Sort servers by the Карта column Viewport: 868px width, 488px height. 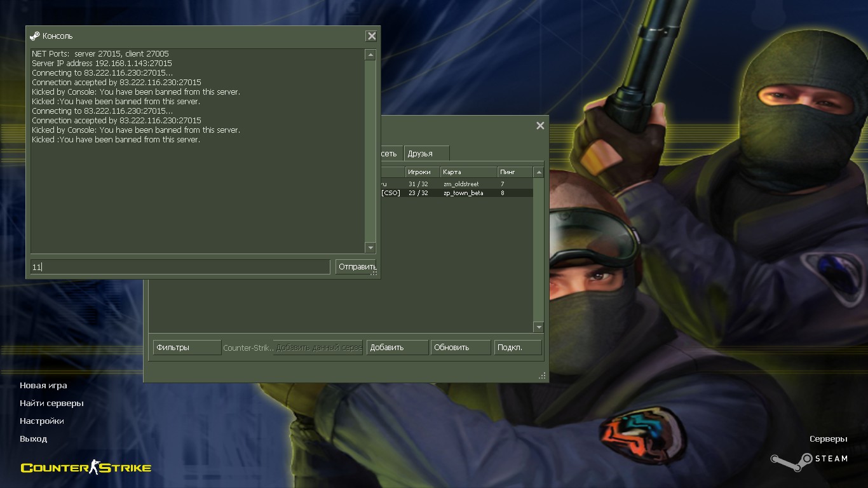(468, 172)
